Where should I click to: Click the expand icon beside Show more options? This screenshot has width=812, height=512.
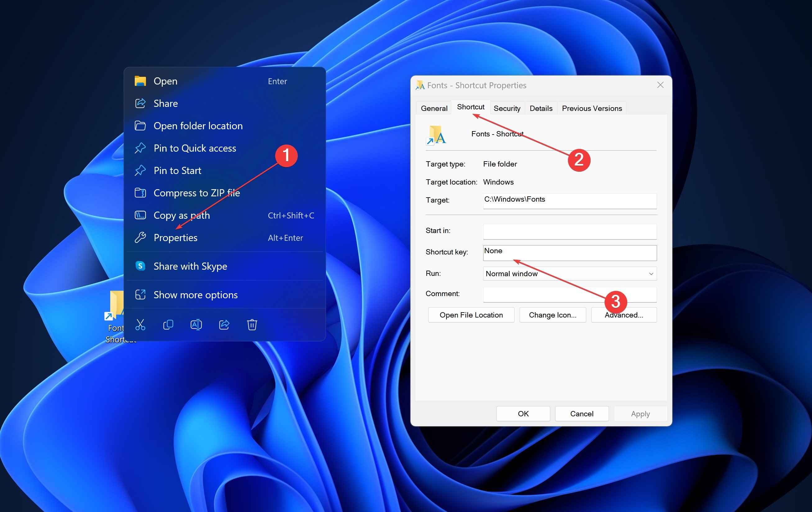click(140, 295)
